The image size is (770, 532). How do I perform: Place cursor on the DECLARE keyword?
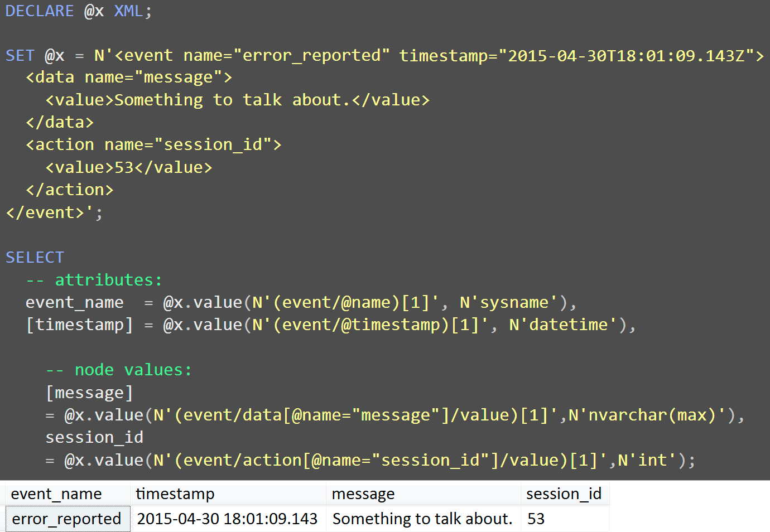(x=39, y=11)
